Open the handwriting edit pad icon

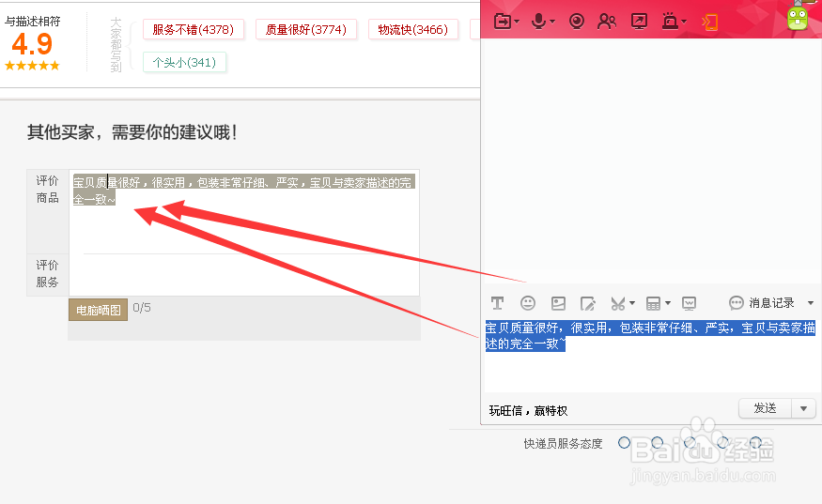(588, 303)
